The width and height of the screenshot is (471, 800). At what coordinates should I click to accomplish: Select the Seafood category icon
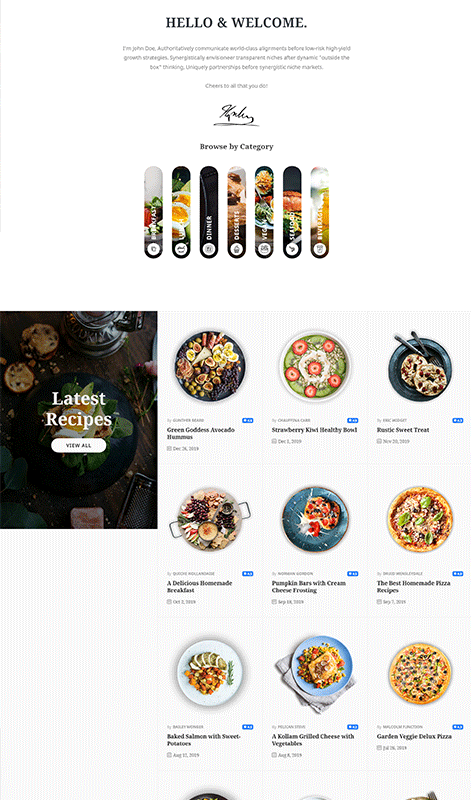coord(292,249)
